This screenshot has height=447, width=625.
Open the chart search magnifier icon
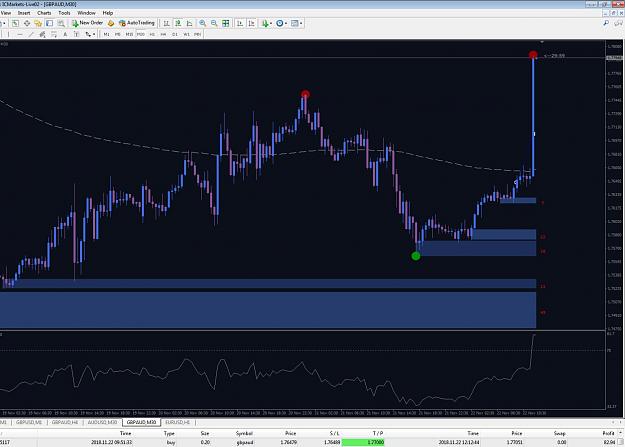coord(606,24)
